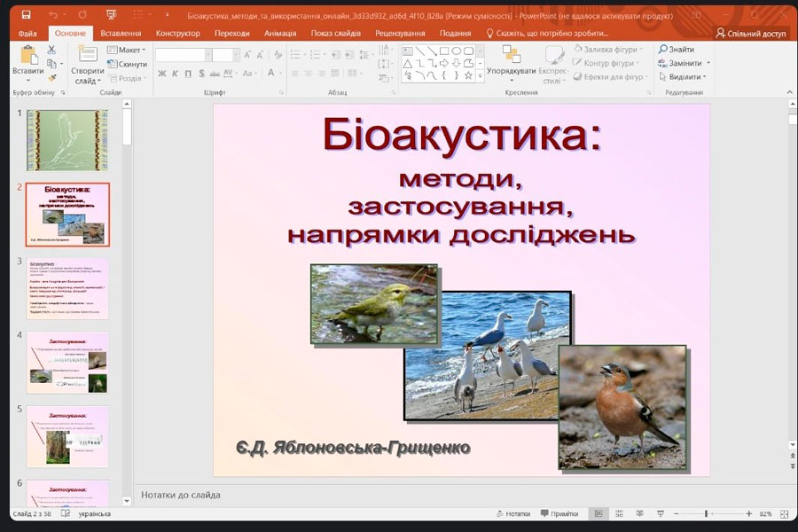Click the zoom slider in status bar
Viewport: 798px width, 532px height.
[707, 514]
